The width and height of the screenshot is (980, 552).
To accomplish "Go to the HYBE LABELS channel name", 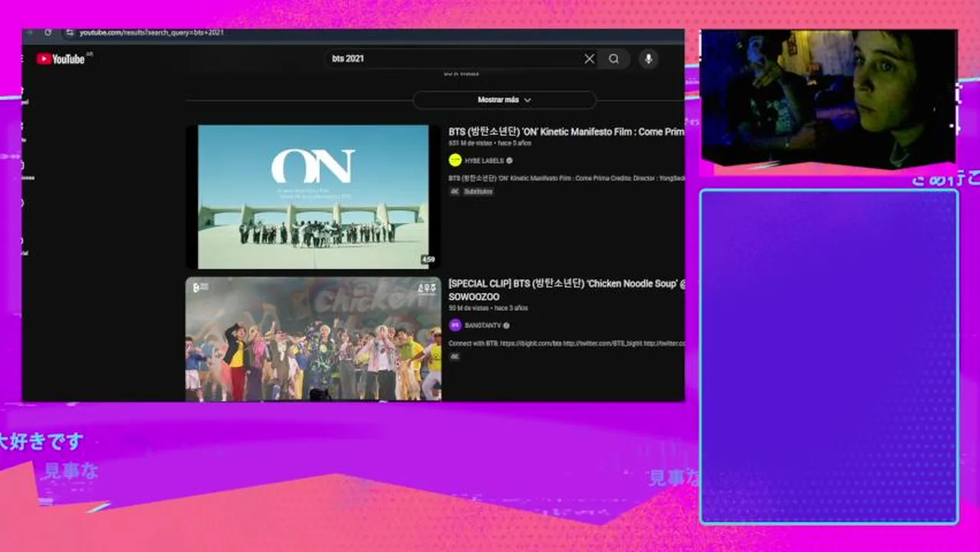I will (484, 161).
